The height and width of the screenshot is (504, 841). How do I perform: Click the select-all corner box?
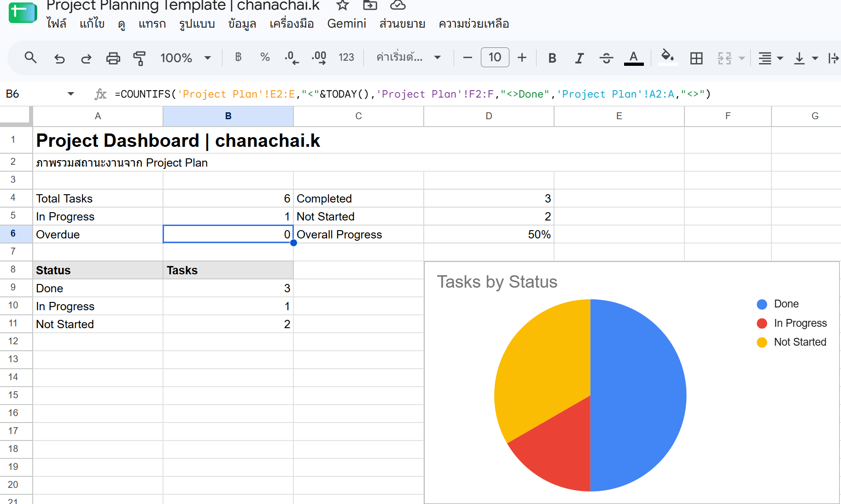pyautogui.click(x=16, y=116)
